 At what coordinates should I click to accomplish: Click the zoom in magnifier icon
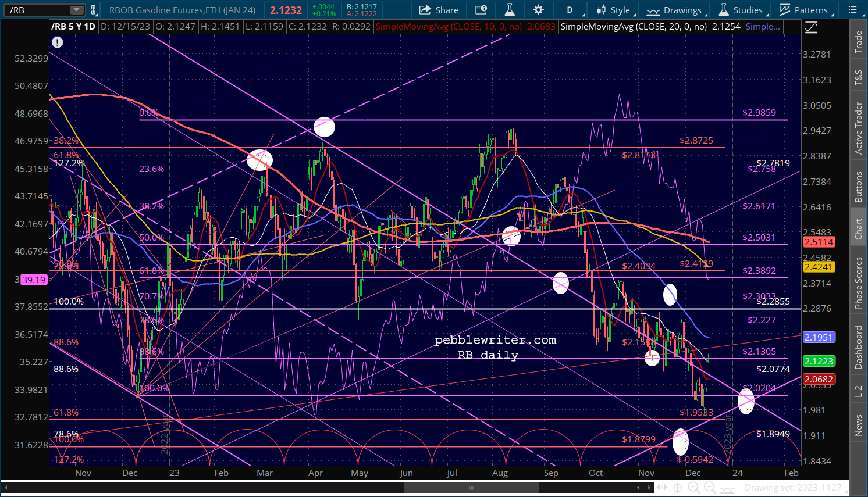[692, 488]
